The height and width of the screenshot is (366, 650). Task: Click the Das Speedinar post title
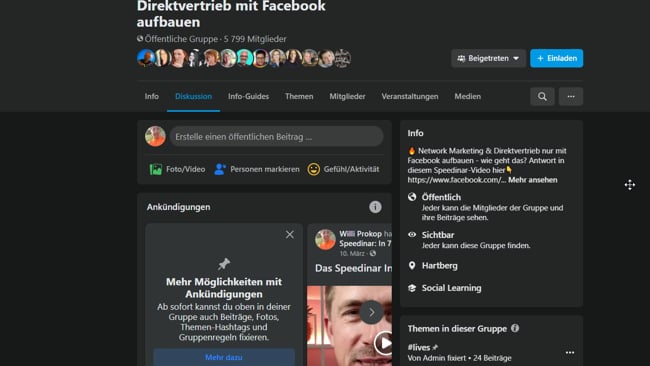click(x=353, y=268)
